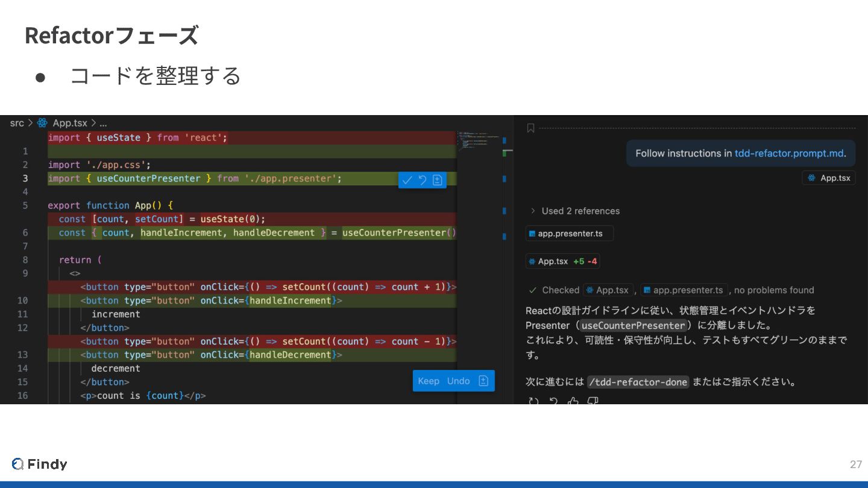Click the Undo button beside Keep
868x488 pixels.
pyautogui.click(x=458, y=381)
